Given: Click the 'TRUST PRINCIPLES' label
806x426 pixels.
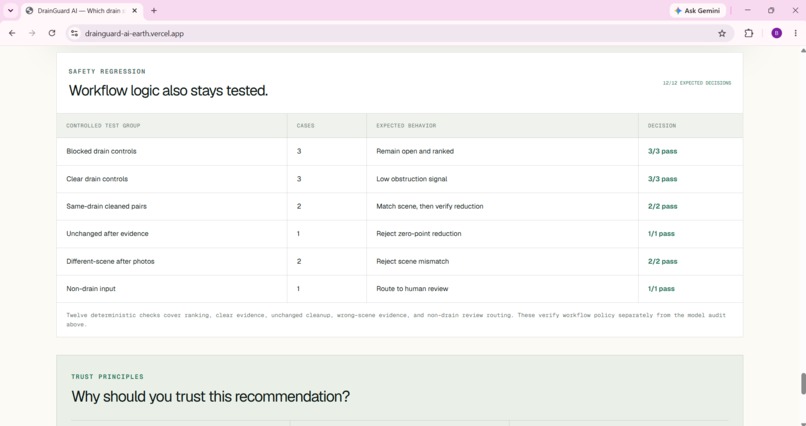Looking at the screenshot, I should click(x=107, y=377).
